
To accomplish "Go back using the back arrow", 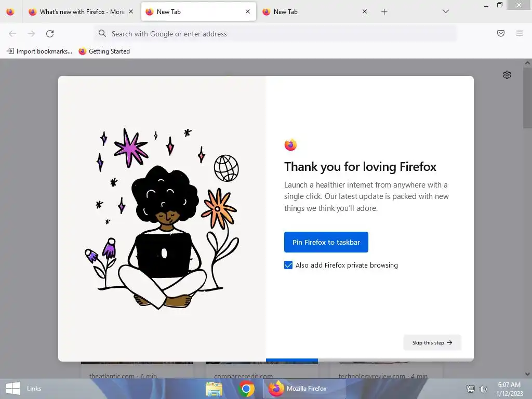I will (x=12, y=34).
